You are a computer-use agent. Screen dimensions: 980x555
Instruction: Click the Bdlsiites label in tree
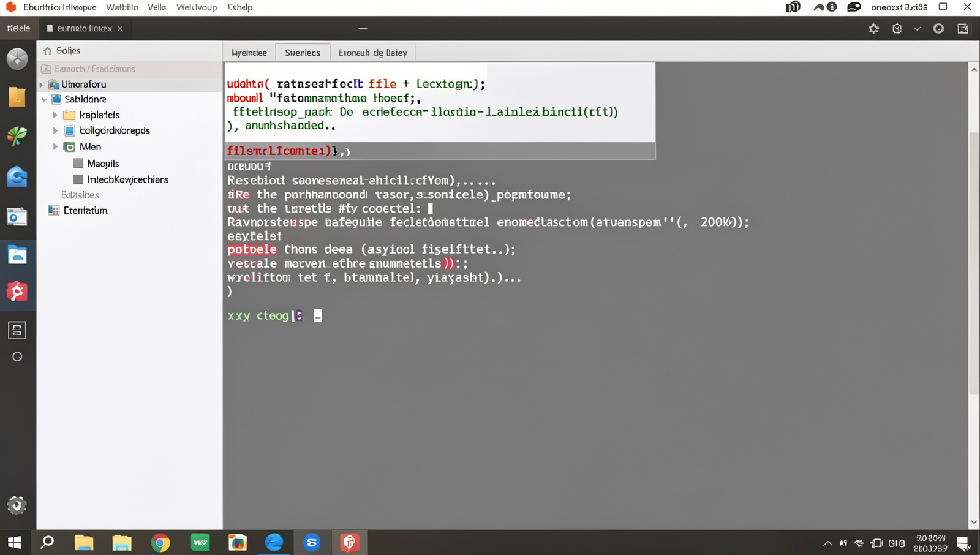(x=80, y=195)
